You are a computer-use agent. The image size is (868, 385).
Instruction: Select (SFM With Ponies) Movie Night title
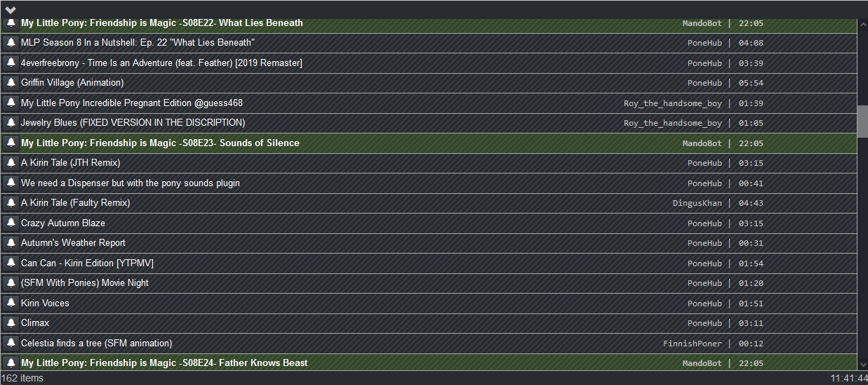click(x=85, y=282)
